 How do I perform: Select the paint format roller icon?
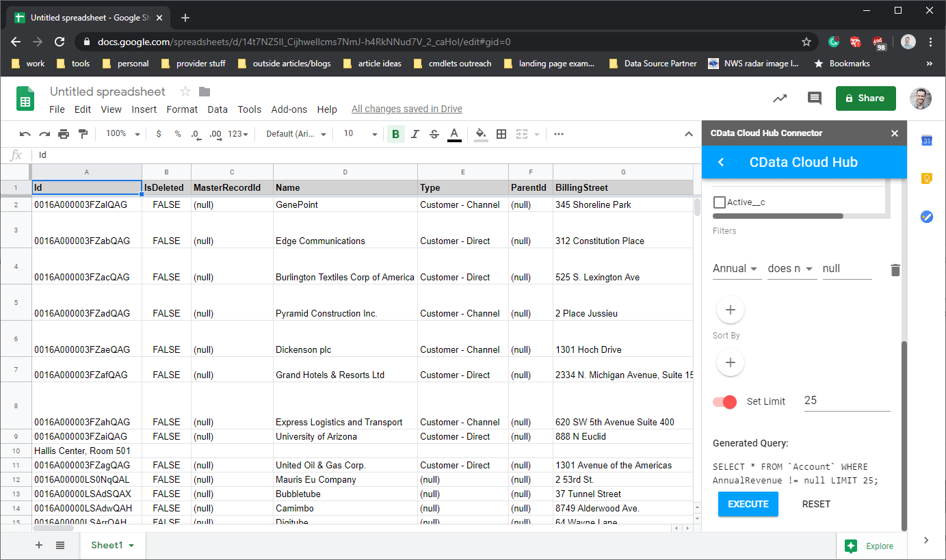point(83,134)
